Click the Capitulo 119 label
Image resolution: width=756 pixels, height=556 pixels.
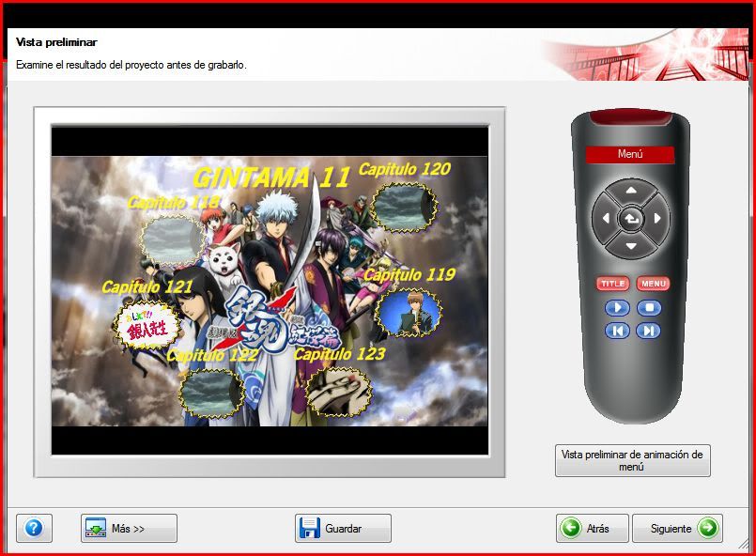(x=409, y=275)
